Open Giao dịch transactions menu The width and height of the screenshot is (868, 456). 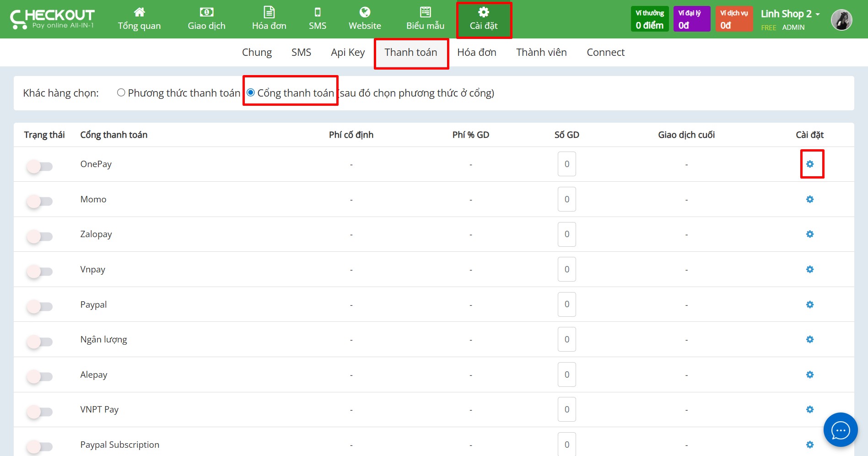(x=206, y=19)
